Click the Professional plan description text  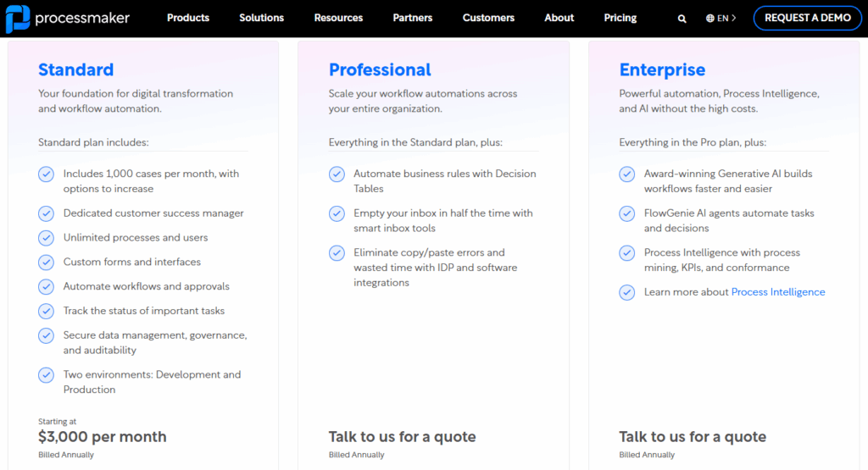[423, 101]
